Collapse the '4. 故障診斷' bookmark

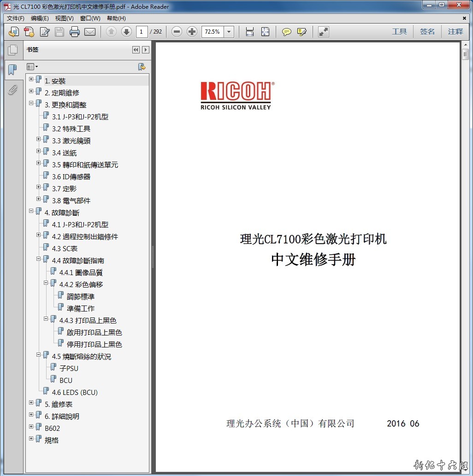[x=31, y=212]
